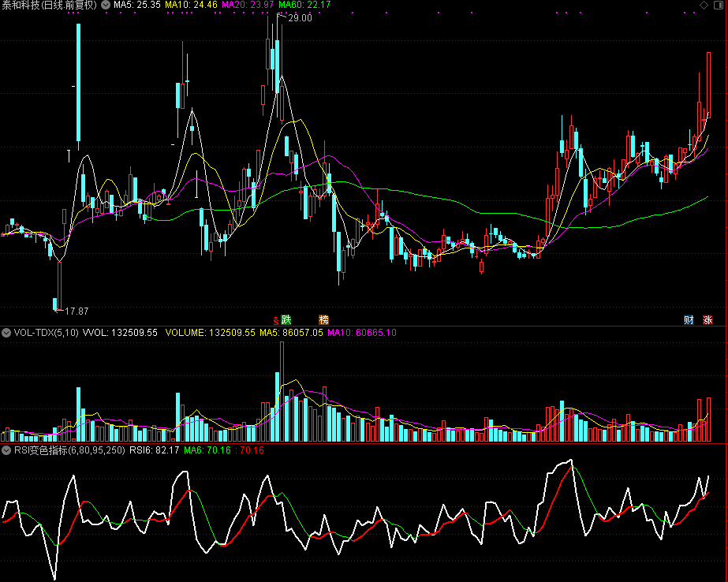728x582 pixels.
Task: Click the green MA6: 70.16 label
Action: click(x=207, y=450)
